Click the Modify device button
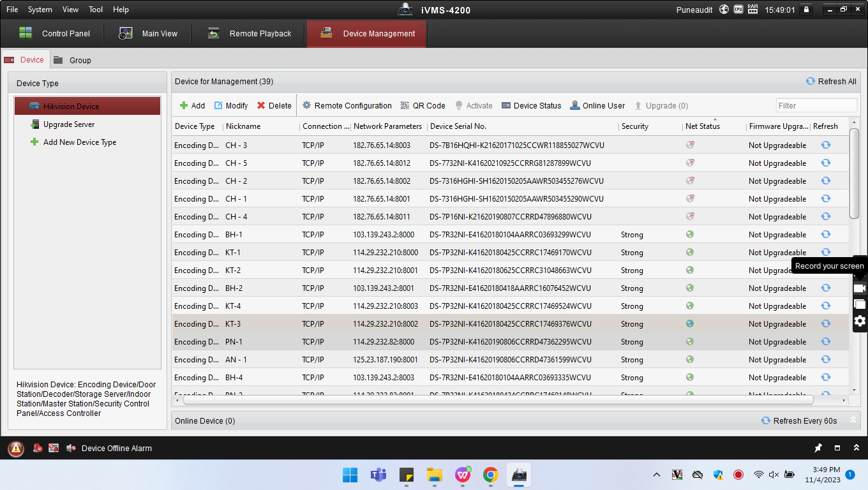Image resolution: width=868 pixels, height=490 pixels. click(x=230, y=106)
